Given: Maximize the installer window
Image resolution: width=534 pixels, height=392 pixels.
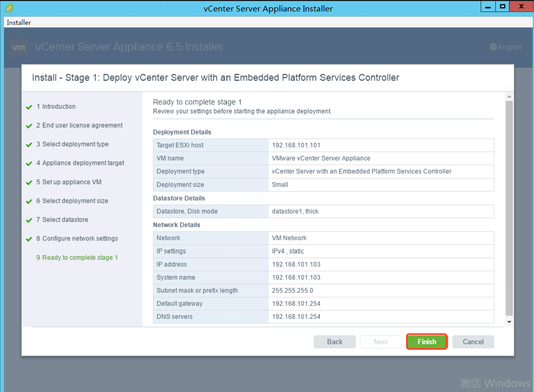Looking at the screenshot, I should coord(502,7).
